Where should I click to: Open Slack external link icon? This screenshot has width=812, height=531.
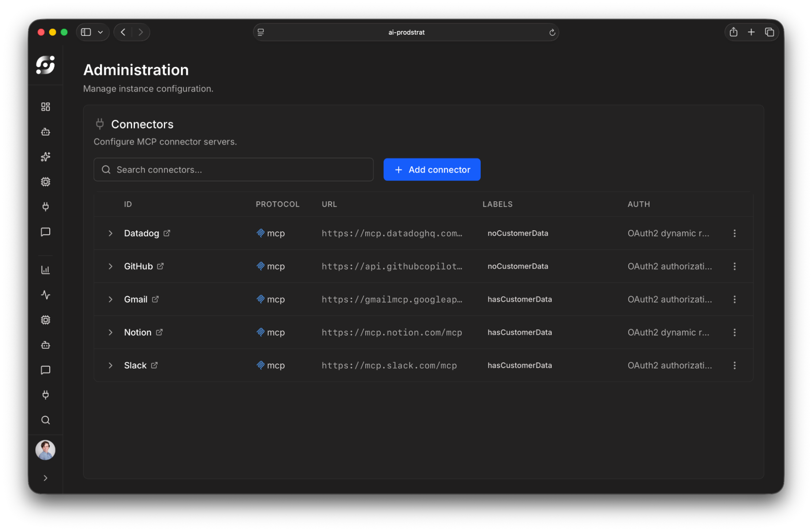coord(154,365)
